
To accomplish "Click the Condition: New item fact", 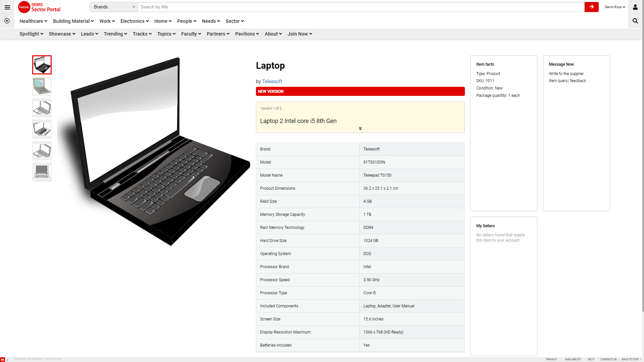I will tap(489, 88).
